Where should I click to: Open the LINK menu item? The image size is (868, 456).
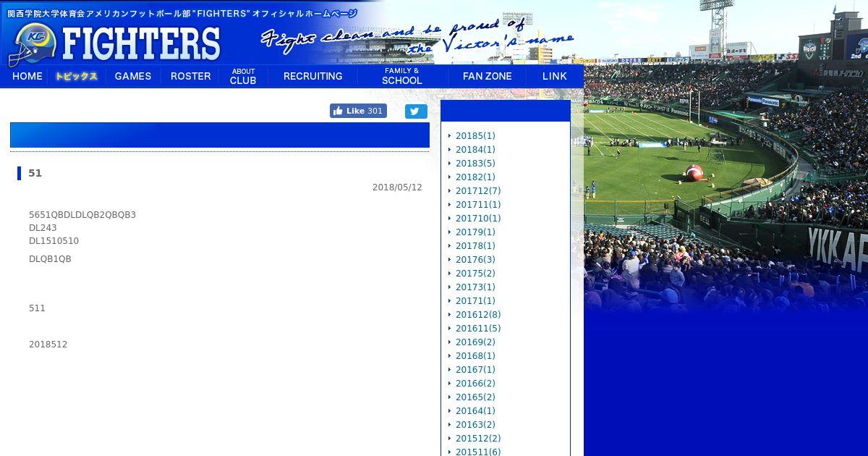[x=555, y=76]
